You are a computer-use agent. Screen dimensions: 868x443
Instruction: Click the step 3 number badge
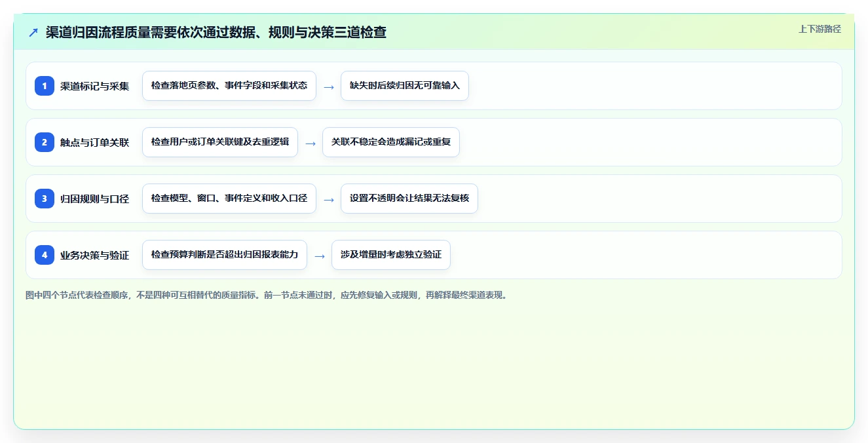tap(45, 199)
